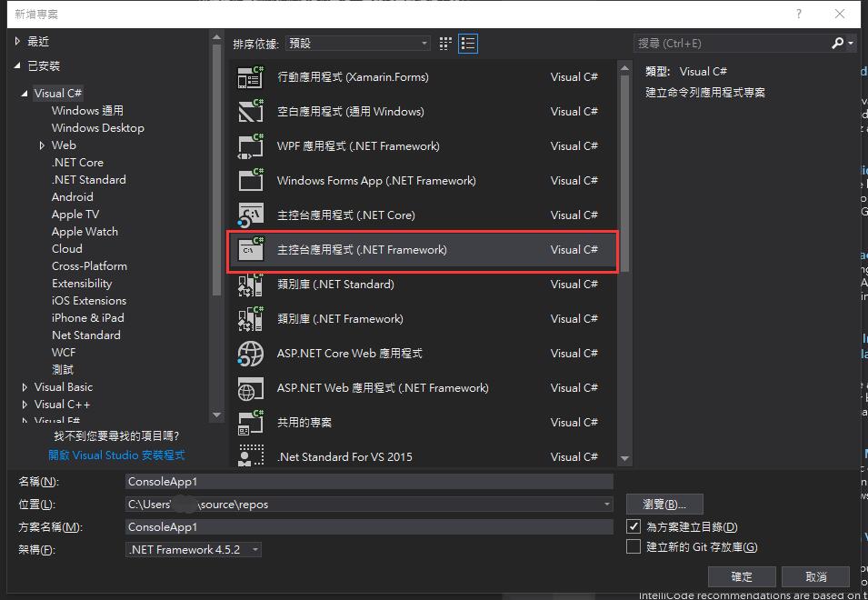Click the 取消 button
The width and height of the screenshot is (868, 600).
(815, 576)
